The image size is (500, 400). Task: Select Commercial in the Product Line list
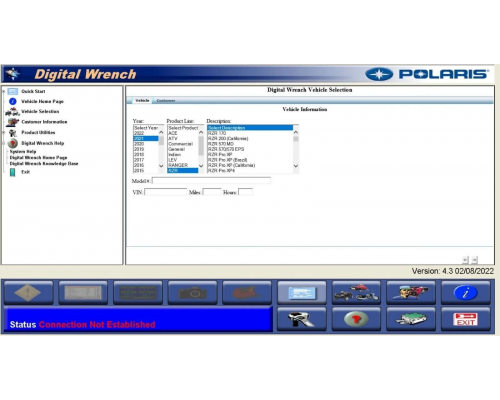pos(183,144)
